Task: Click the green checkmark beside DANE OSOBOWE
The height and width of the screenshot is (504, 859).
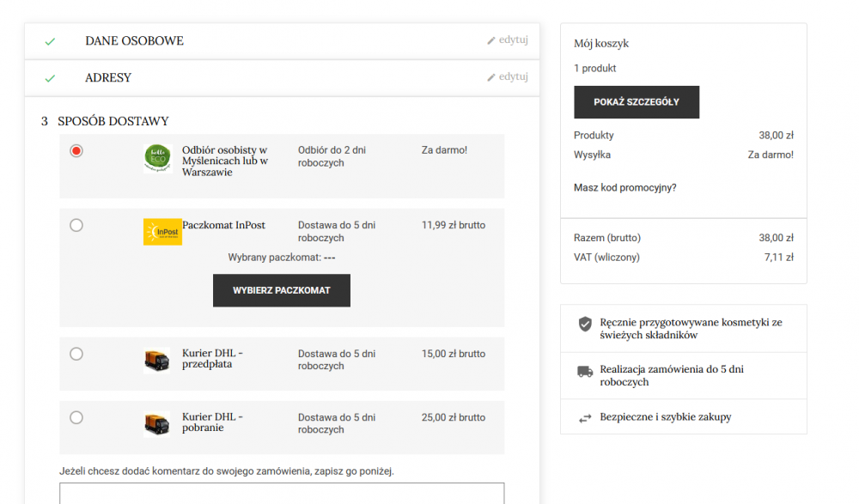Action: pyautogui.click(x=50, y=41)
